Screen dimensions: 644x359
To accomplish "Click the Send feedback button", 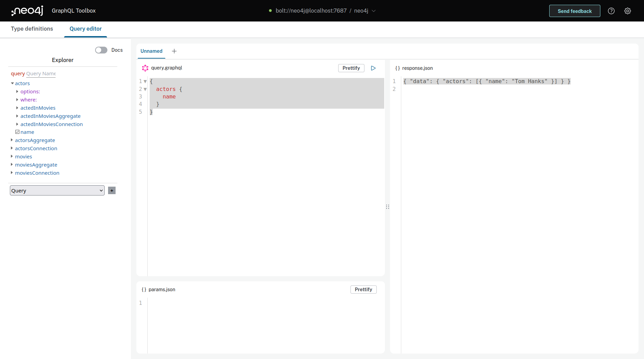I will pyautogui.click(x=574, y=11).
